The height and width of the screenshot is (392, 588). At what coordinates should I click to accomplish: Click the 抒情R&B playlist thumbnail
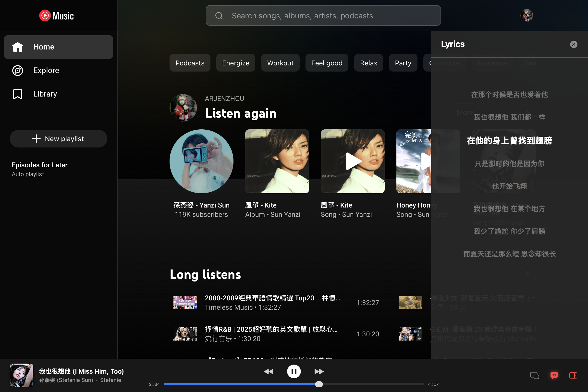(185, 334)
